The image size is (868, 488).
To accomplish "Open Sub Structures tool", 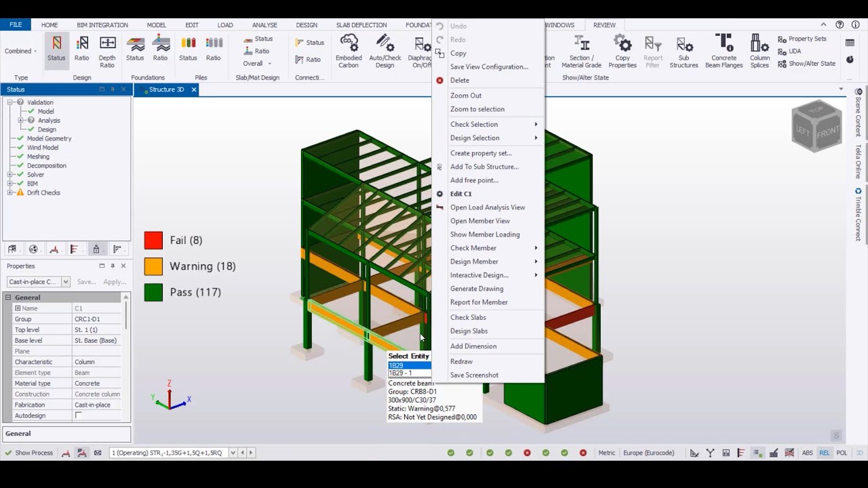I will pyautogui.click(x=684, y=51).
